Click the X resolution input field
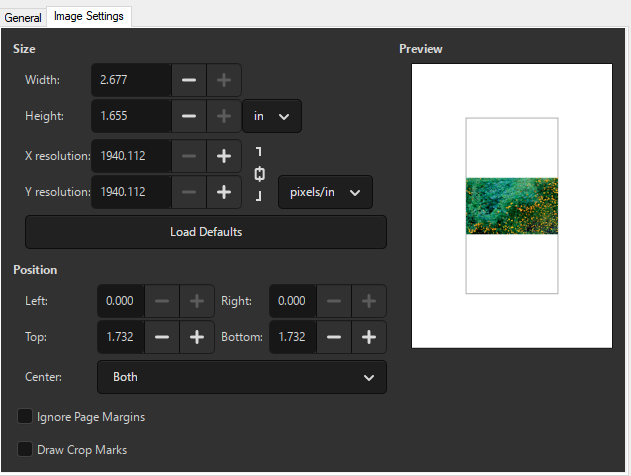Screen dimensions: 631x476 point(130,156)
